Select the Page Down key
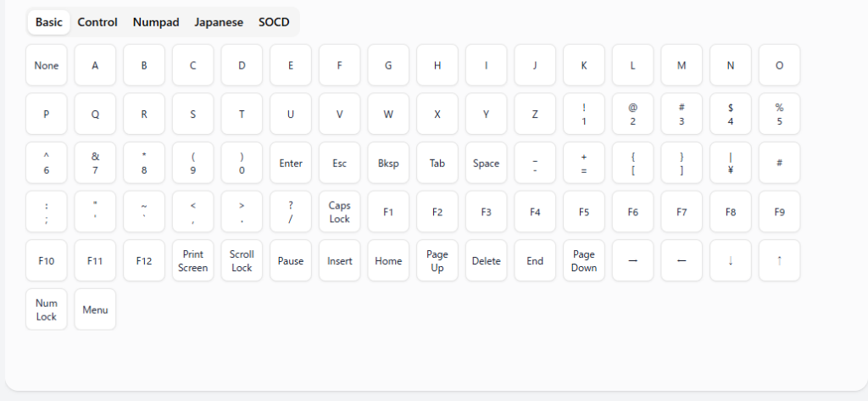 [584, 261]
